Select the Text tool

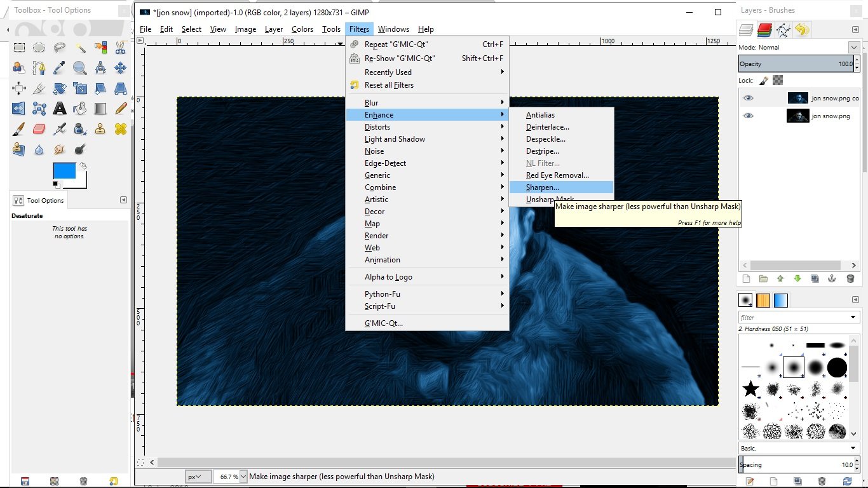pyautogui.click(x=60, y=109)
